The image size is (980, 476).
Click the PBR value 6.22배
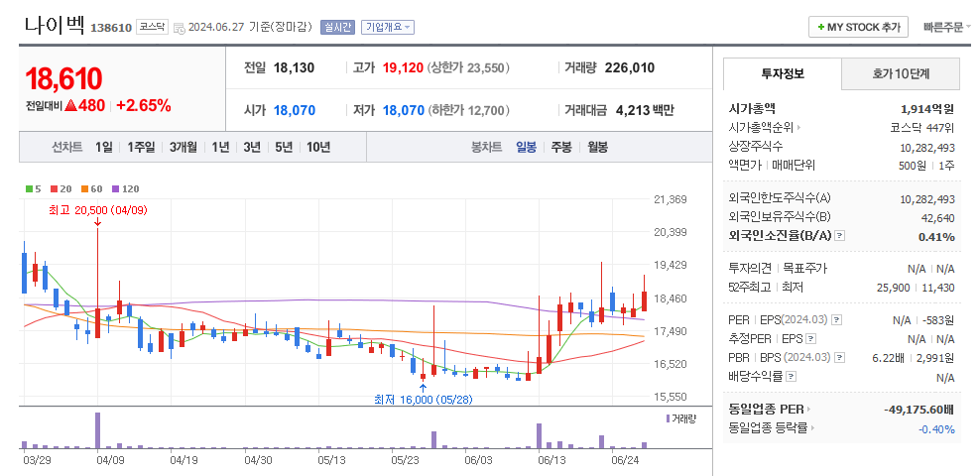890,358
